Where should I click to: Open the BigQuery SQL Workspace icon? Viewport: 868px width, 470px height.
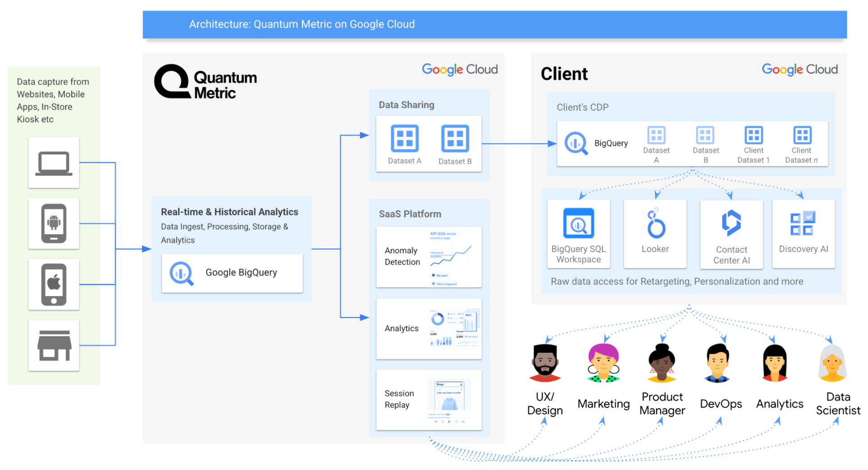(578, 223)
